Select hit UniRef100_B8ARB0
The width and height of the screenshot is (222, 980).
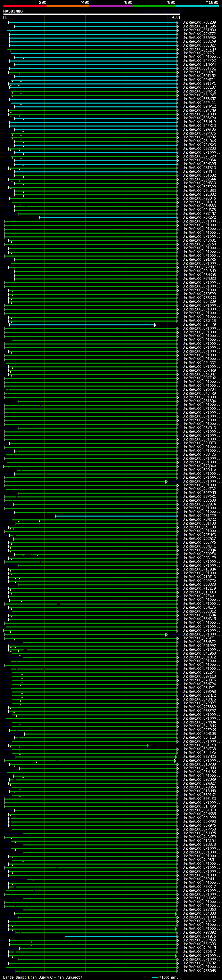[x=199, y=38]
